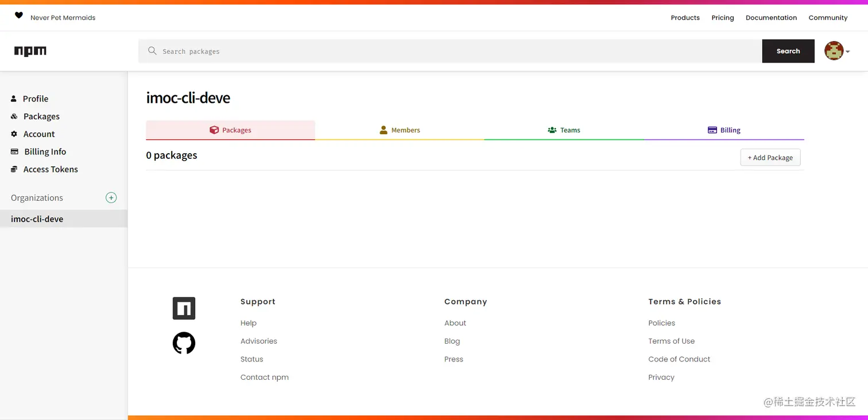Open user avatar menu

837,51
